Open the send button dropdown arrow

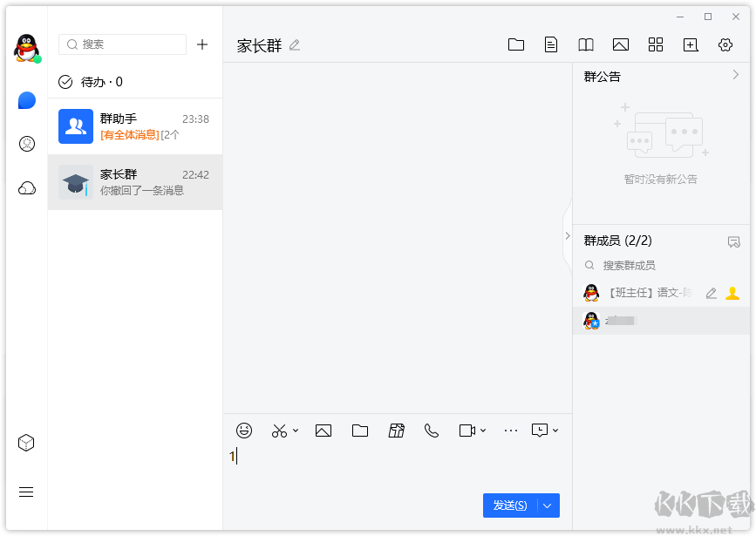[x=547, y=505]
